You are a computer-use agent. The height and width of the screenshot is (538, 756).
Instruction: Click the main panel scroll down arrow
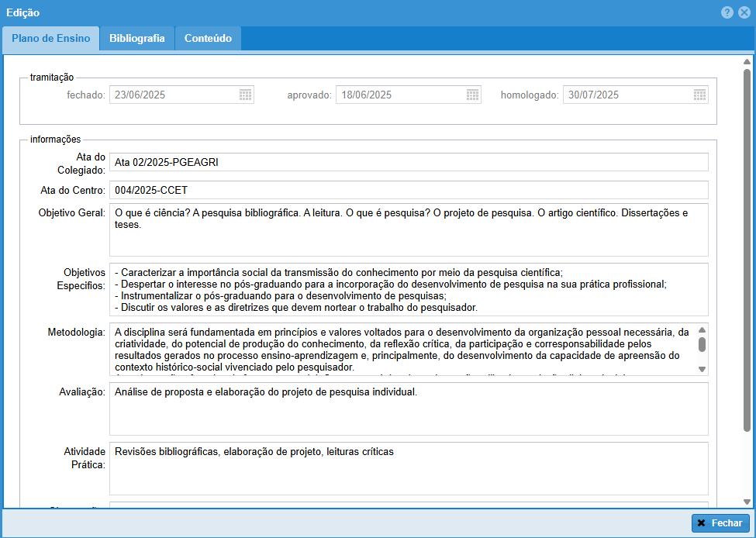pos(747,502)
